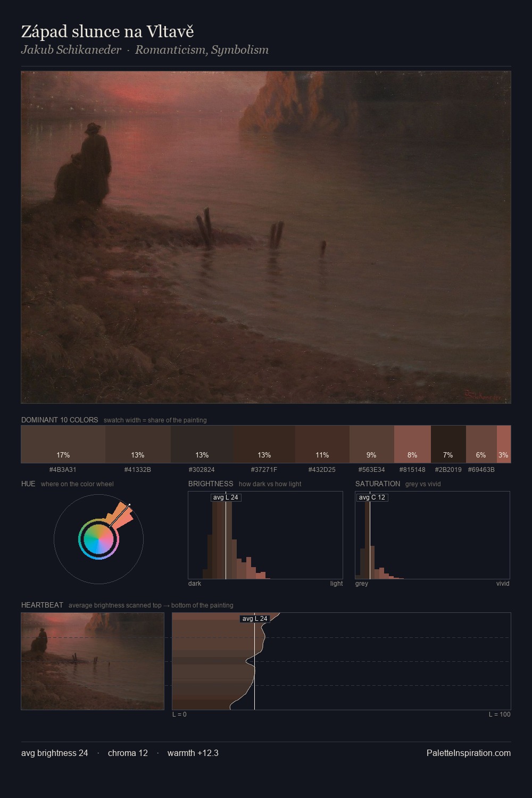Image resolution: width=532 pixels, height=798 pixels.
Task: Click the 'avg L 24' heartbeat label
Action: [255, 619]
